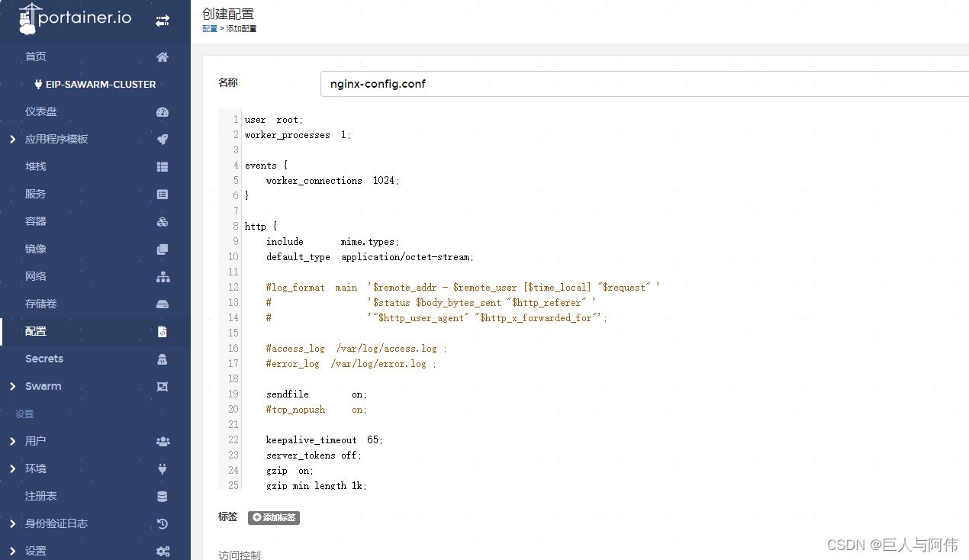
Task: Click the 'keepalive_timeout 65;' code line
Action: (x=324, y=440)
